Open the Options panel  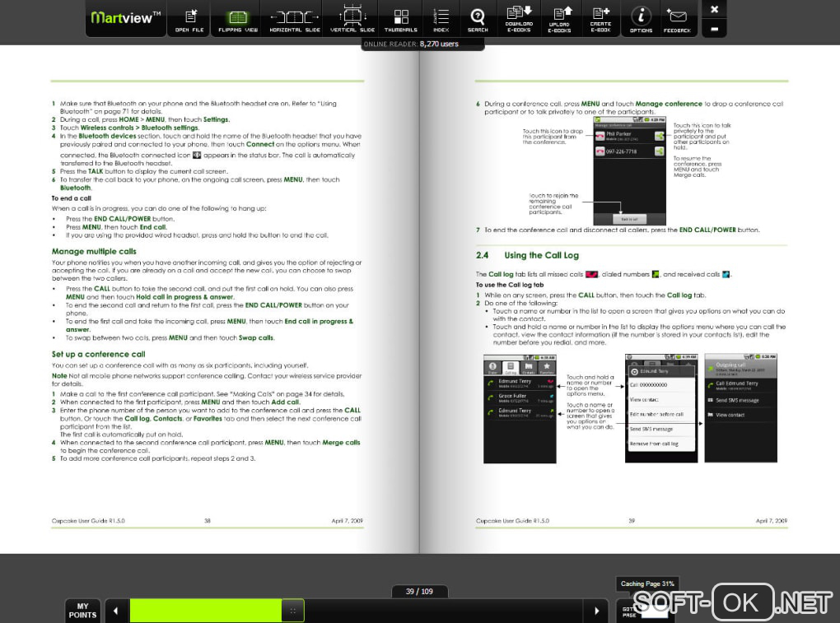pyautogui.click(x=641, y=21)
